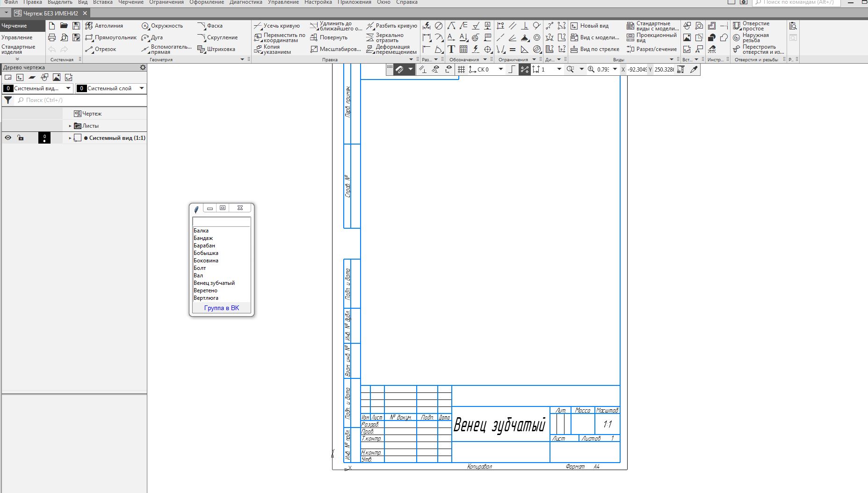Select the Окружность circle tool

[x=162, y=26]
